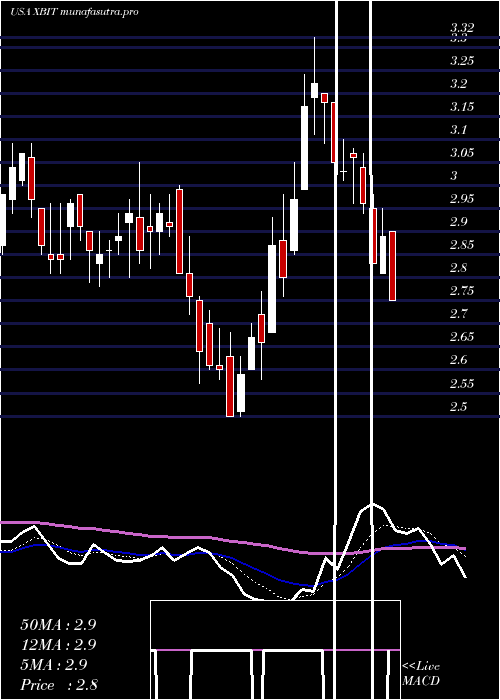Click the 3.32 price axis label
Viewport: 500px width, 700px height.
tap(462, 28)
